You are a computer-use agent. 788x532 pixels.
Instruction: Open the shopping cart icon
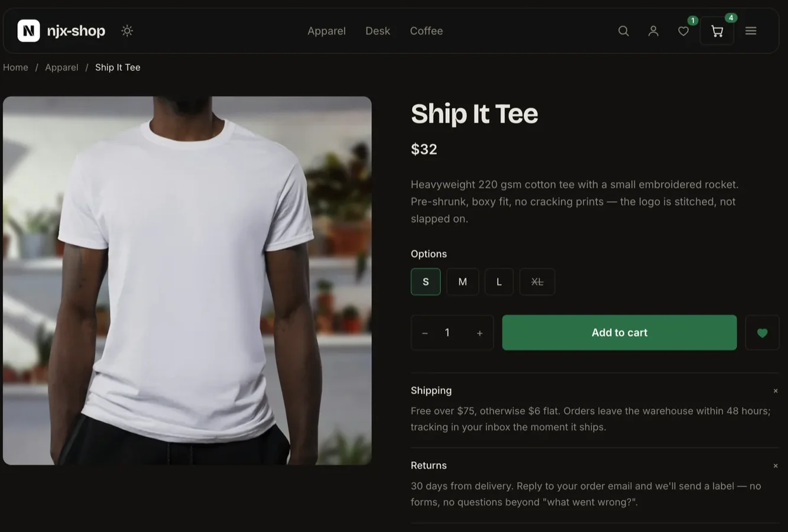point(717,31)
